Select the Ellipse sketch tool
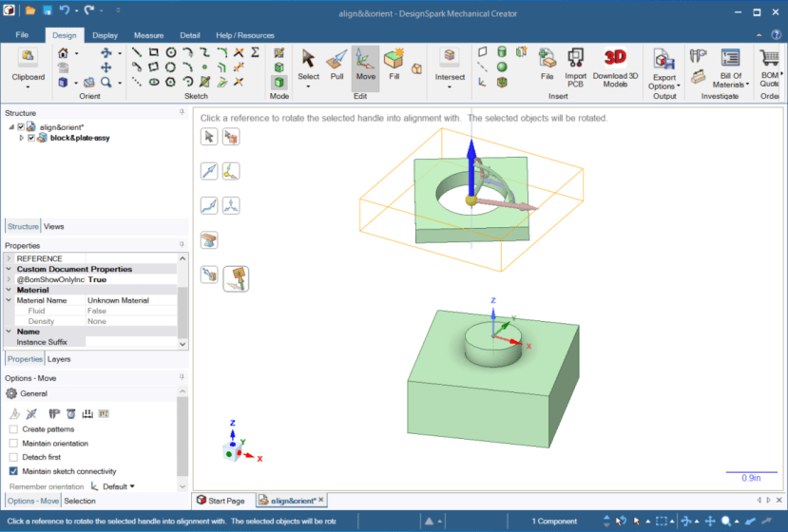The image size is (788, 532). 154,82
